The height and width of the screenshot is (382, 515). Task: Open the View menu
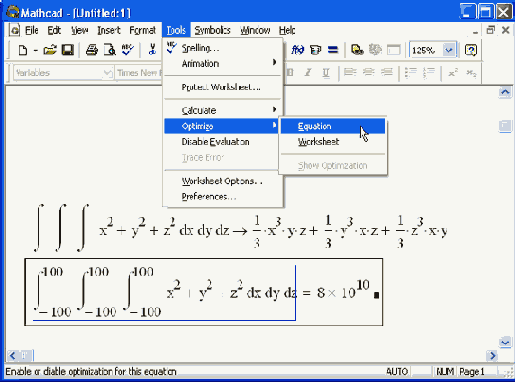pos(80,30)
